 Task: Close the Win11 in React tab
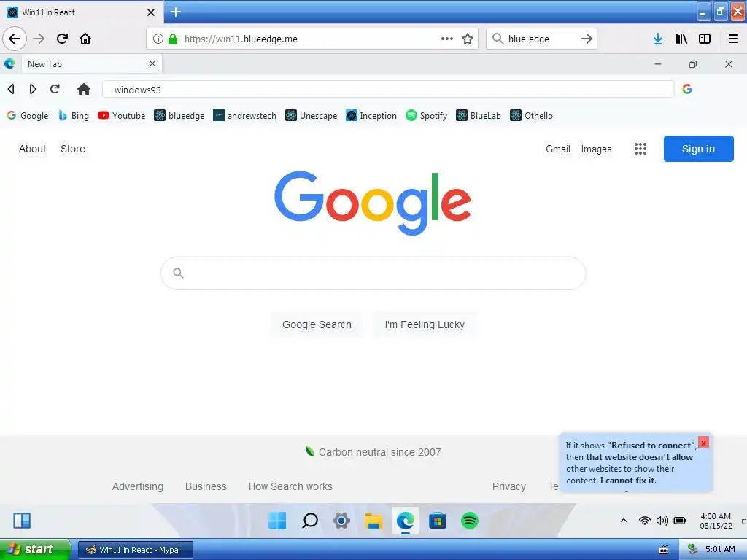pyautogui.click(x=151, y=12)
